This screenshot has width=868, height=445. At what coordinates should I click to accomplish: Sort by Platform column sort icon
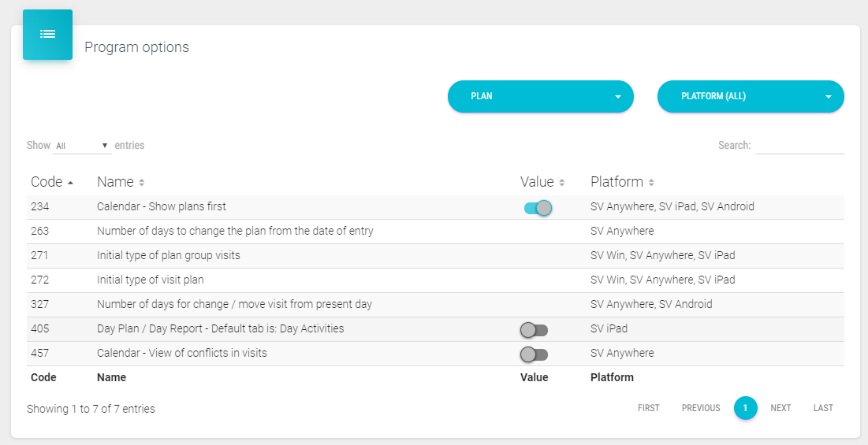pyautogui.click(x=652, y=183)
